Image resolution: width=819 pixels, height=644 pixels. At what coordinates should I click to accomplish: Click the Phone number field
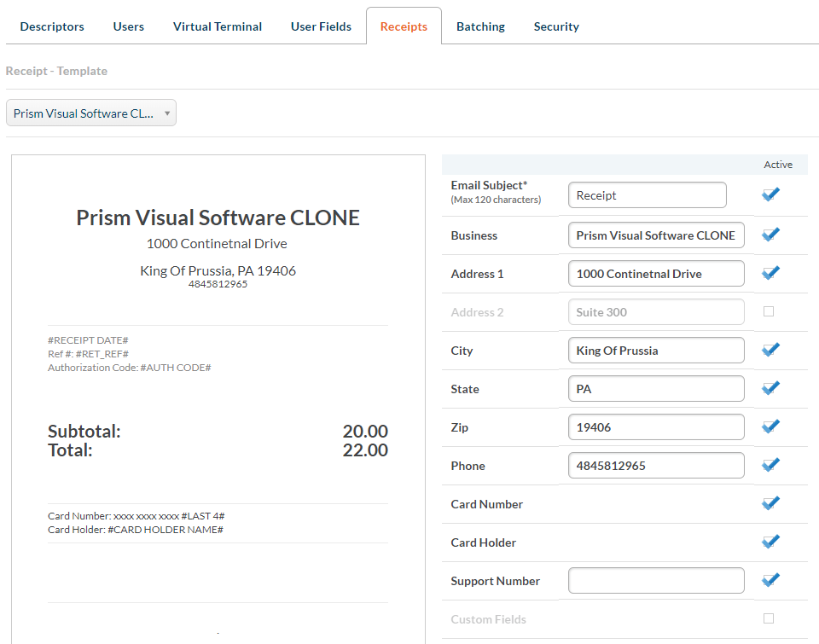[656, 466]
